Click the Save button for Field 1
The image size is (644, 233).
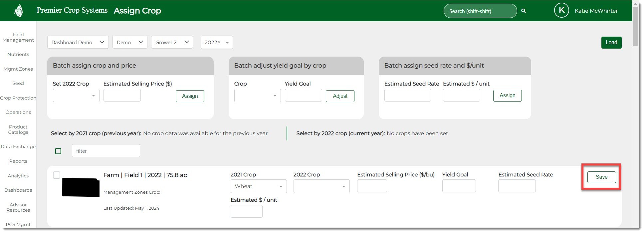tap(601, 177)
